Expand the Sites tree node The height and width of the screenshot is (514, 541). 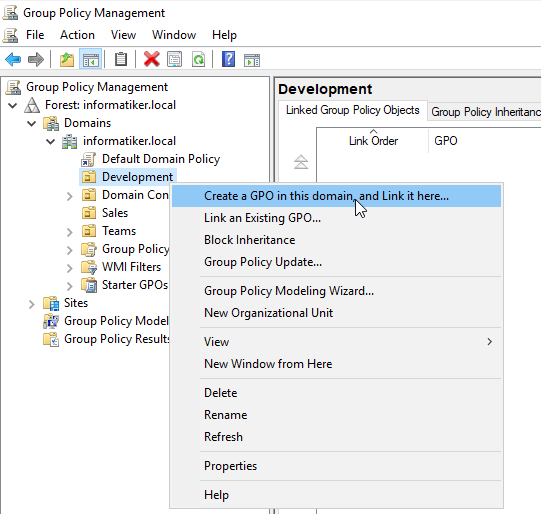coord(32,304)
